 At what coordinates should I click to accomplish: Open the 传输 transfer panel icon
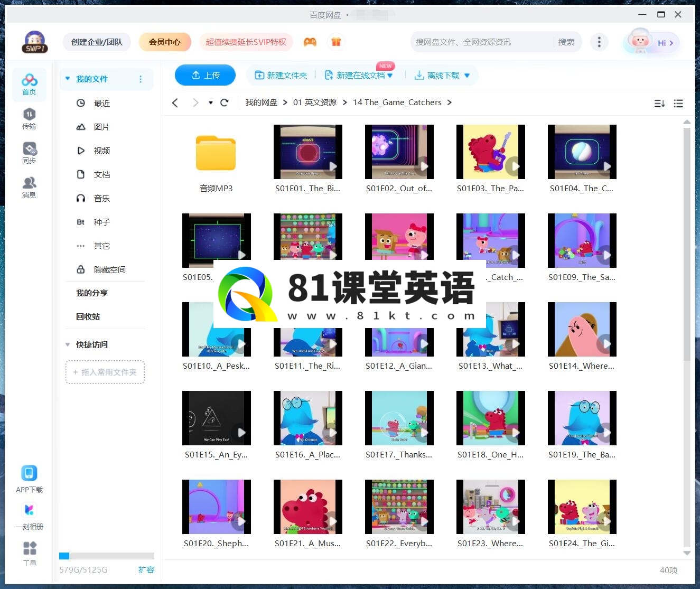(x=29, y=118)
